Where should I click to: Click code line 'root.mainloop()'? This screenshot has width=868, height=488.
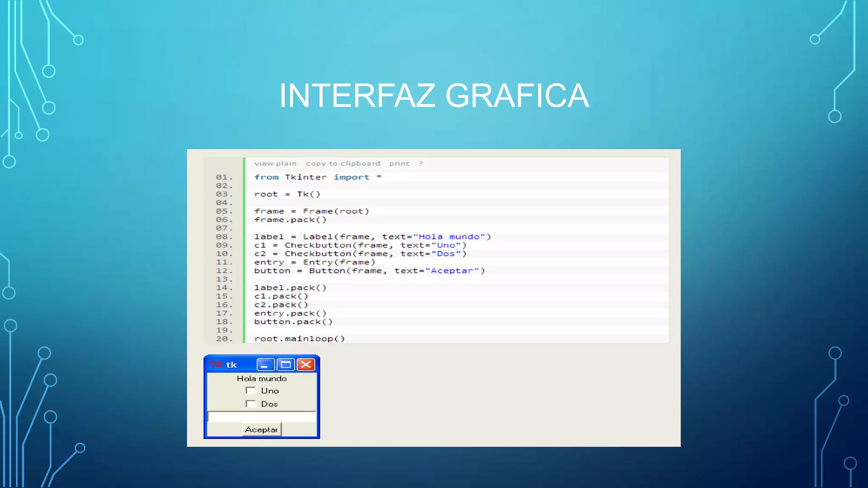(x=299, y=338)
